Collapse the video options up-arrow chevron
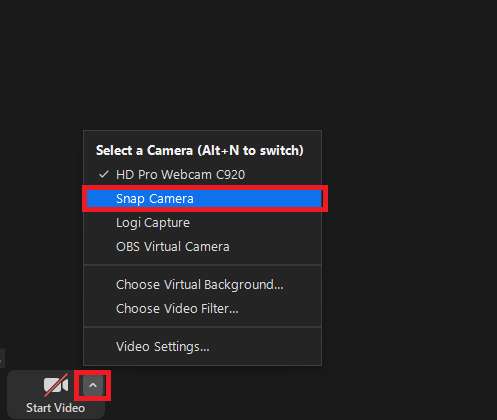Viewport: 497px width, 420px height. click(93, 385)
